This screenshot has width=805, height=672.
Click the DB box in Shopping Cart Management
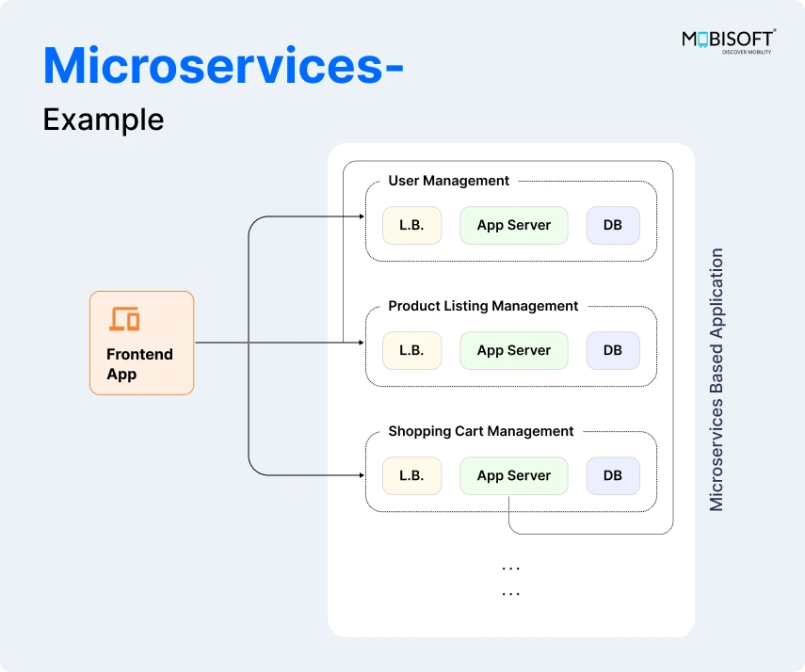(613, 475)
